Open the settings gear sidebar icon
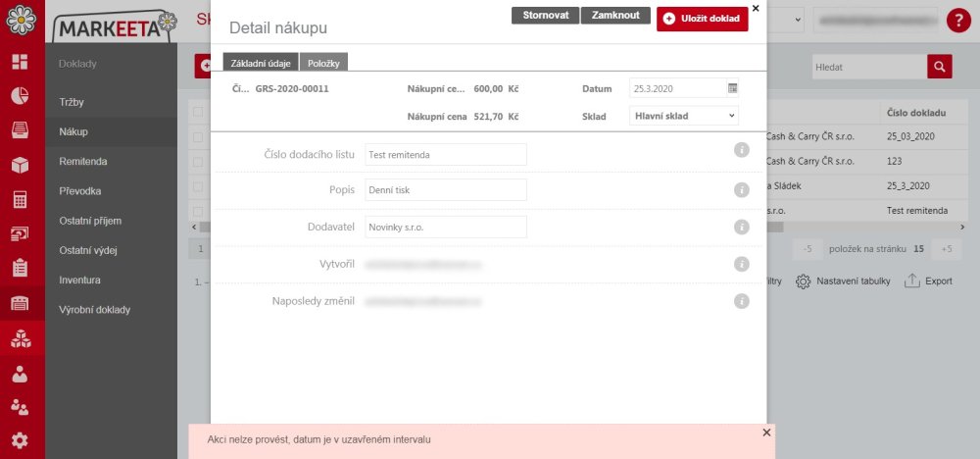Image resolution: width=980 pixels, height=459 pixels. point(20,441)
